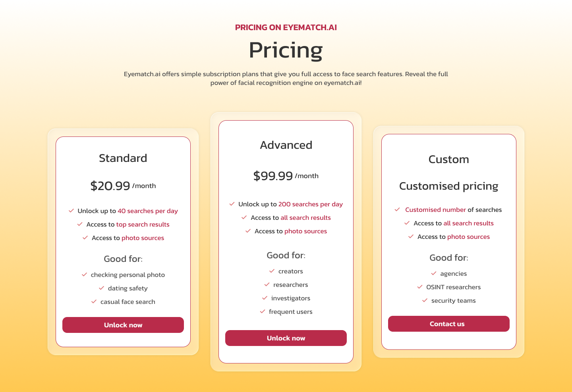Click checkmark beside 200 searches per day

232,204
